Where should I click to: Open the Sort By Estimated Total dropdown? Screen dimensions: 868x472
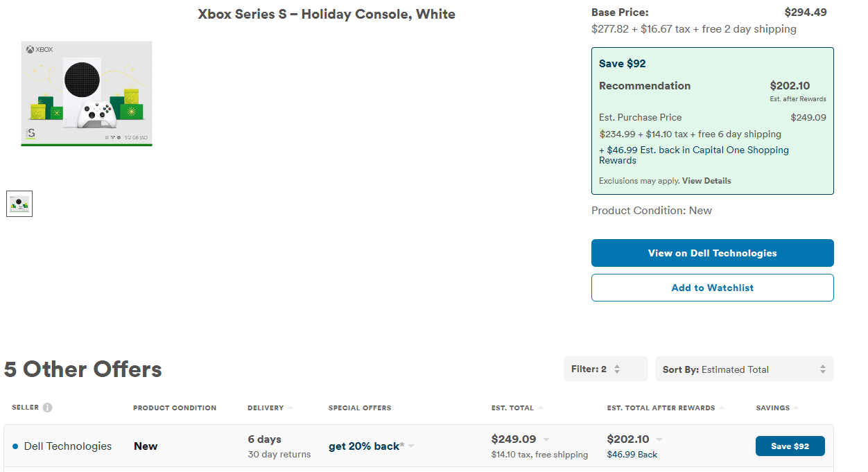click(x=744, y=369)
